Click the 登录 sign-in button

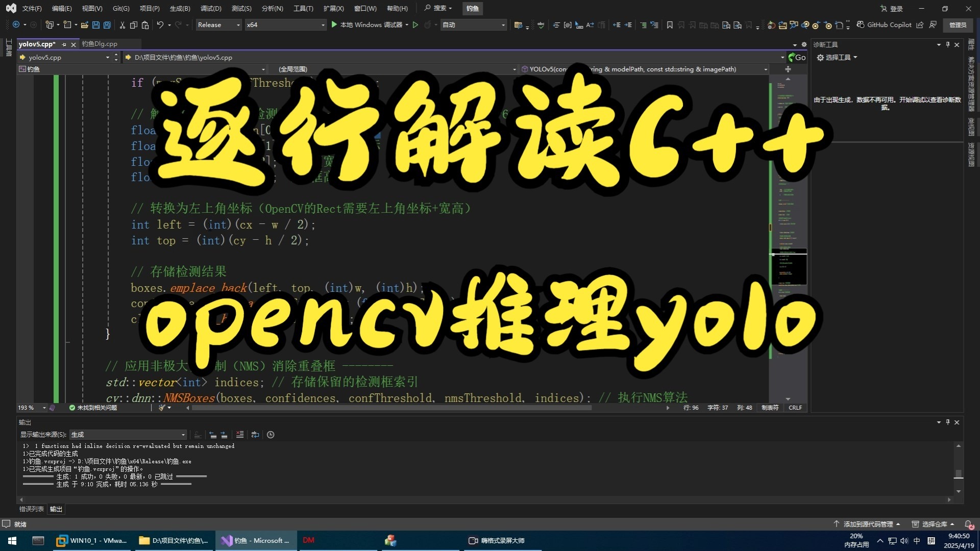(x=892, y=8)
